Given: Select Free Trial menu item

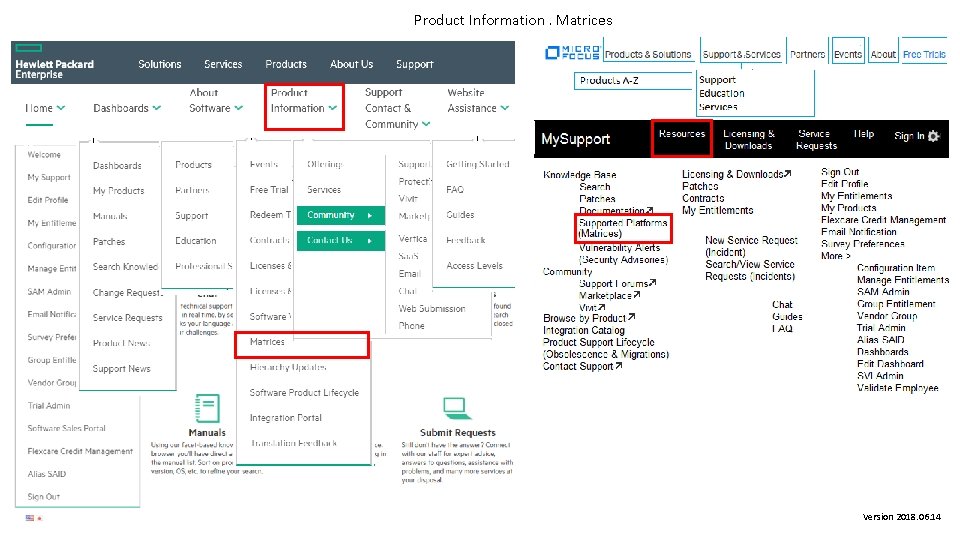Looking at the screenshot, I should (269, 190).
